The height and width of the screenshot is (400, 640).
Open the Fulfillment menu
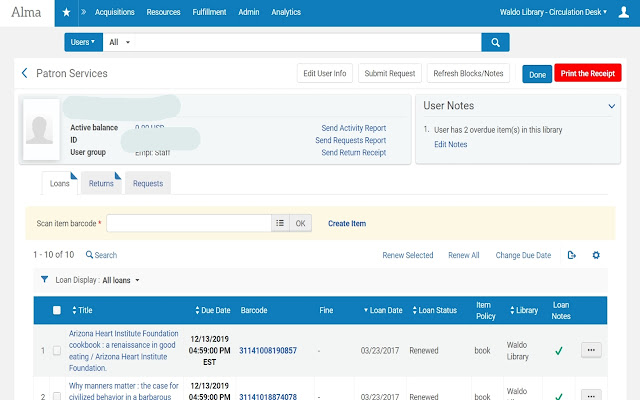tap(209, 12)
